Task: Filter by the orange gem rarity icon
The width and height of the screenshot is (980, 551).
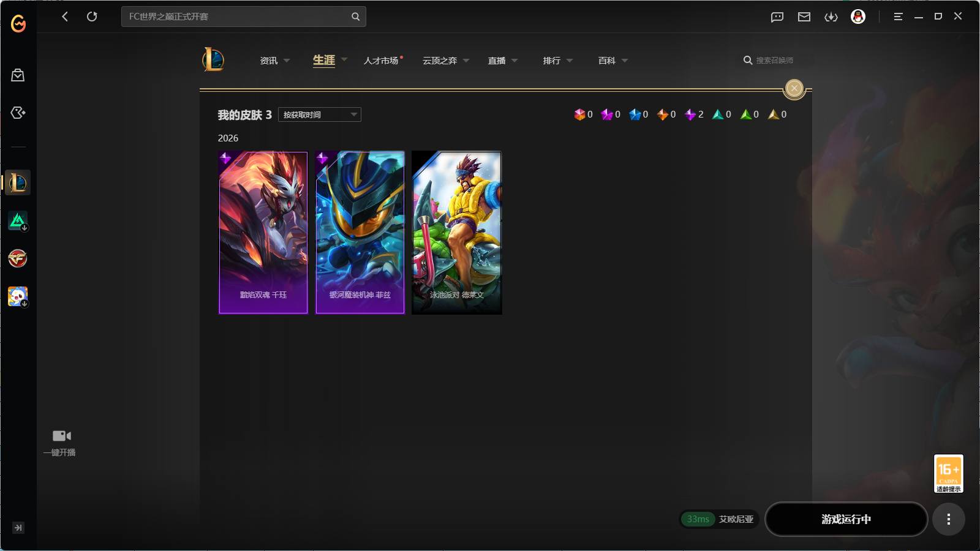Action: coord(662,114)
